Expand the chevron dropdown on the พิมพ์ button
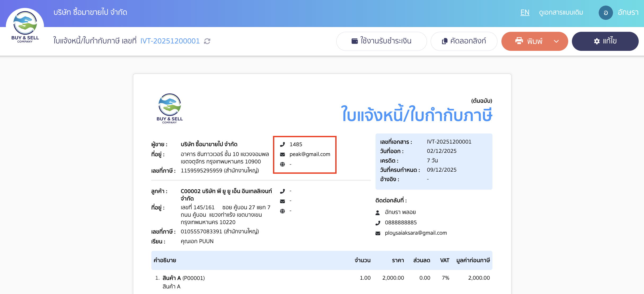Screen dimensions: 644x294 pyautogui.click(x=556, y=41)
